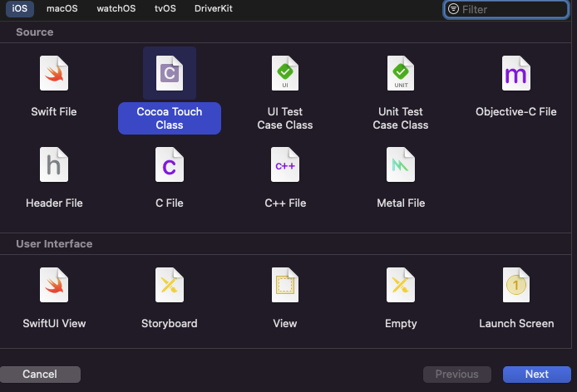577x392 pixels.
Task: Click the 'Storyboard' label
Action: click(x=170, y=324)
